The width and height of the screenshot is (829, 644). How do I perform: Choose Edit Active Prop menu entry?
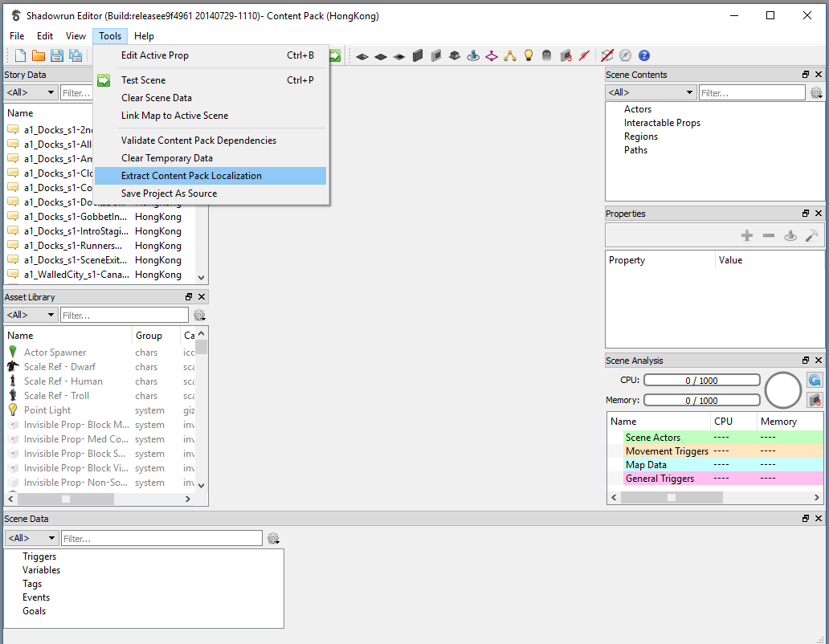[x=210, y=55]
